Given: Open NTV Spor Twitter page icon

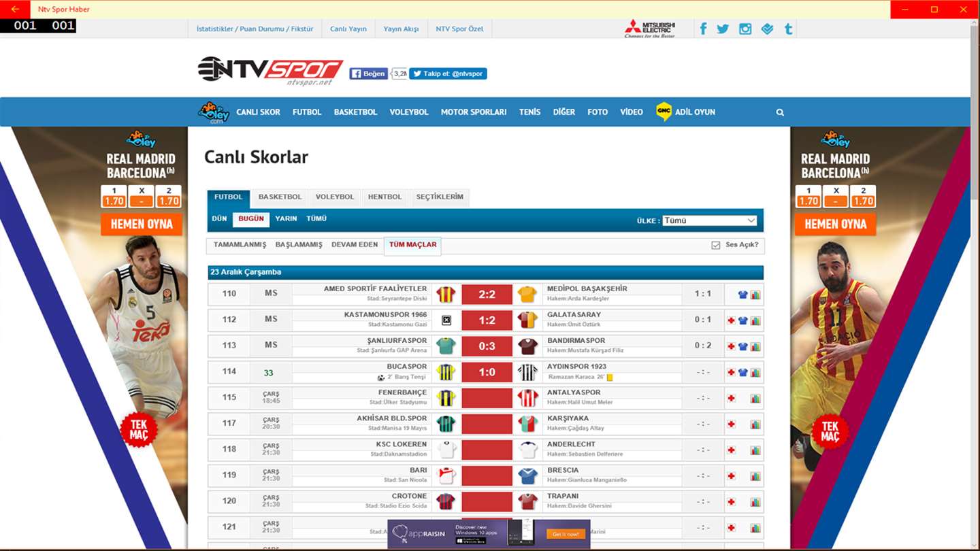Looking at the screenshot, I should point(723,29).
